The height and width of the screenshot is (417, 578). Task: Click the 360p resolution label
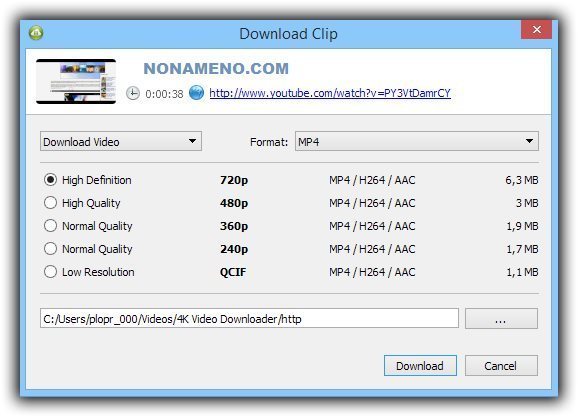tap(234, 226)
